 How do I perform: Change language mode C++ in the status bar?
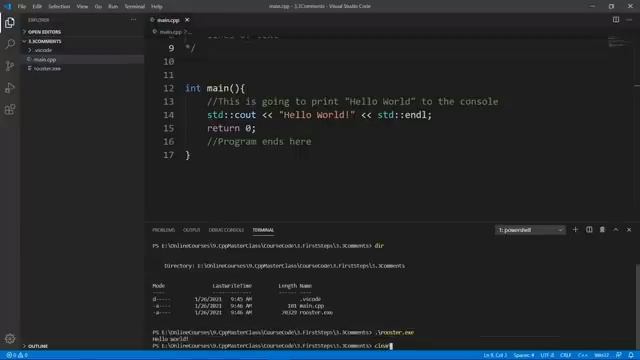point(582,355)
